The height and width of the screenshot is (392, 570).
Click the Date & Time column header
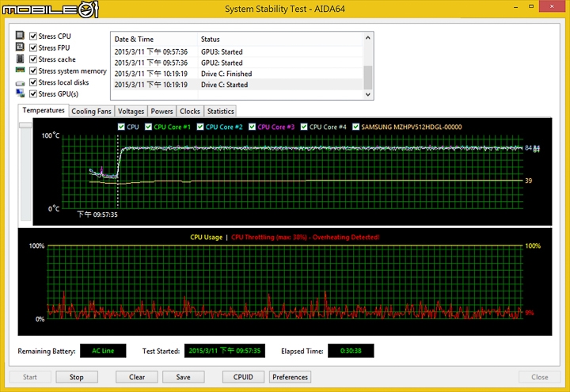coord(154,40)
